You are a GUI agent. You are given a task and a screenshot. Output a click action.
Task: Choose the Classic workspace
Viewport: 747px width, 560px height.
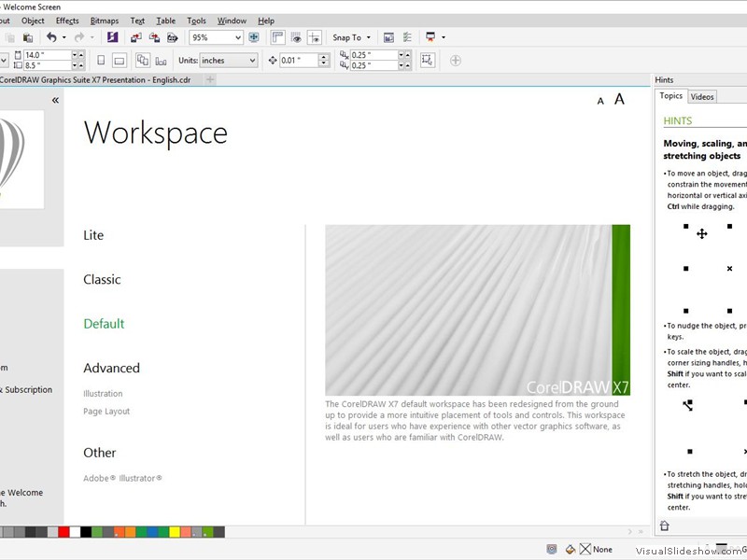(102, 279)
